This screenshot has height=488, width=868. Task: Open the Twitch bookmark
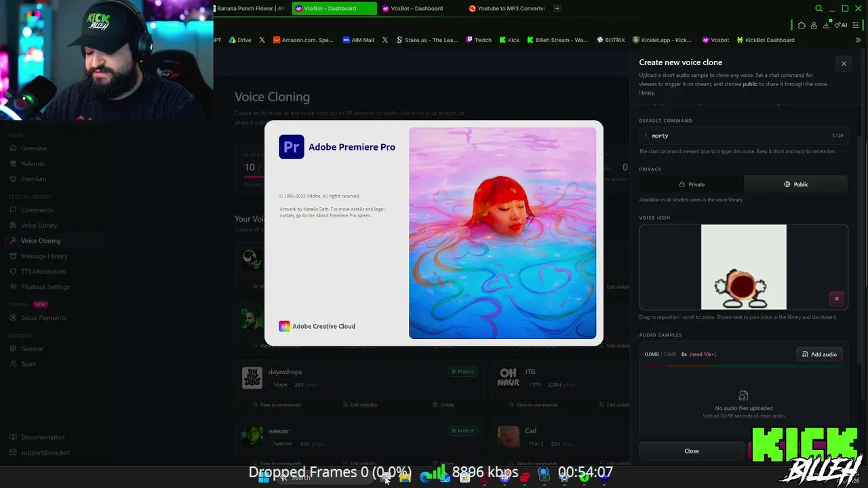point(479,40)
